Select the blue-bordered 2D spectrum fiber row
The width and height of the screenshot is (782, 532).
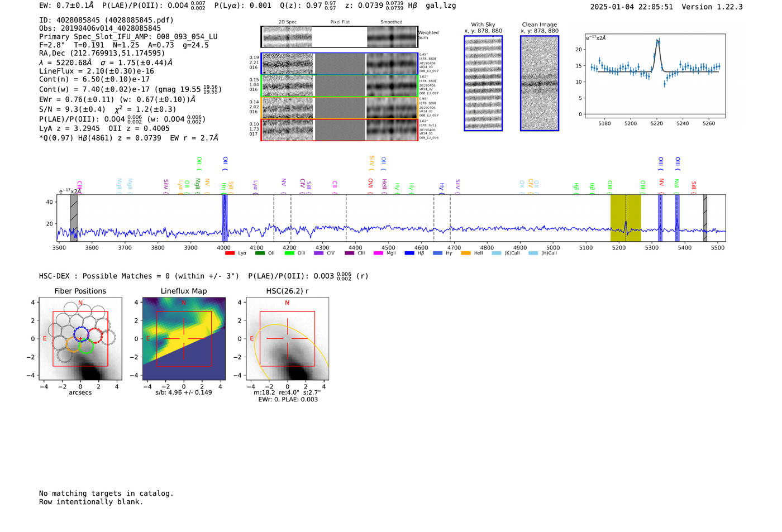(340, 64)
